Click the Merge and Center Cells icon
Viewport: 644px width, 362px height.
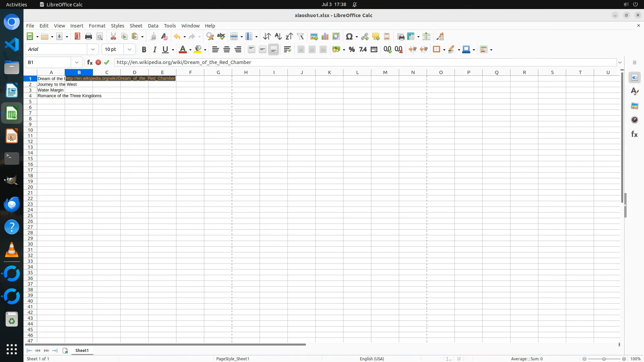pyautogui.click(x=301, y=50)
